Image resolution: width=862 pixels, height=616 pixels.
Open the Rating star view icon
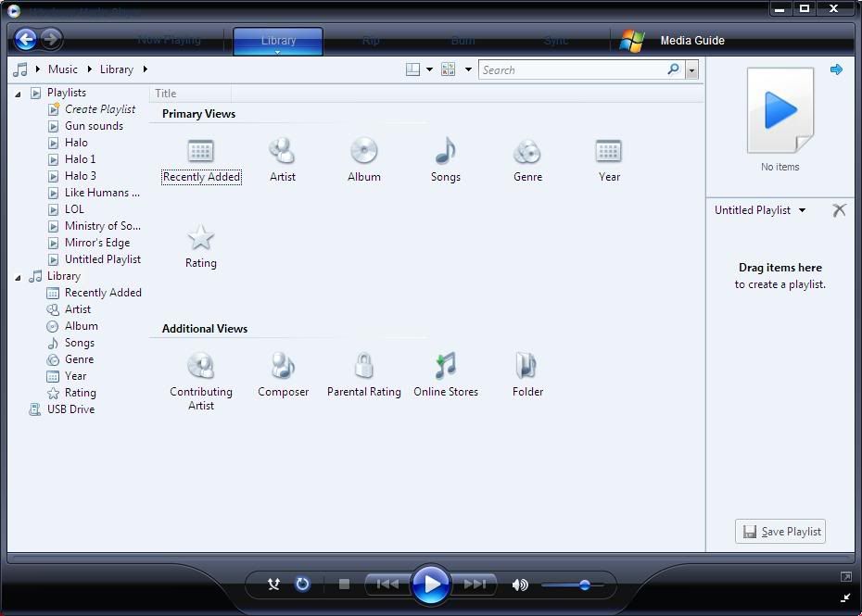pos(200,237)
